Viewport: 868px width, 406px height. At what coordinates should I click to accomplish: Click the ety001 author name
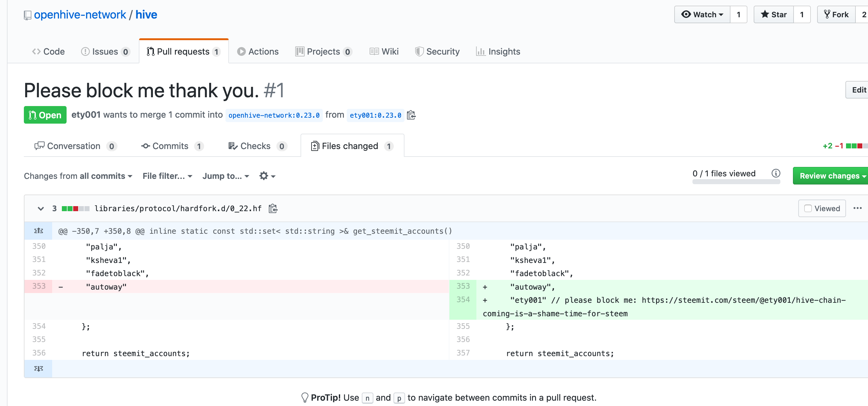(x=86, y=115)
